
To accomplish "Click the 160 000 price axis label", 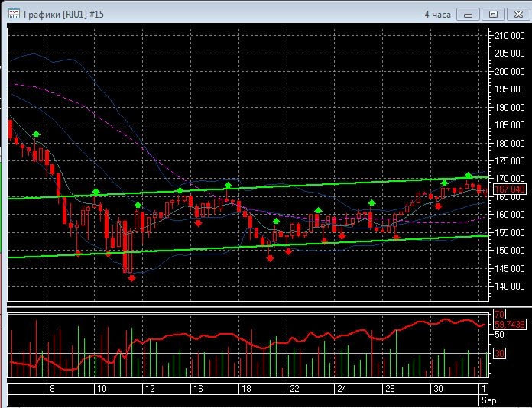I will 509,215.
